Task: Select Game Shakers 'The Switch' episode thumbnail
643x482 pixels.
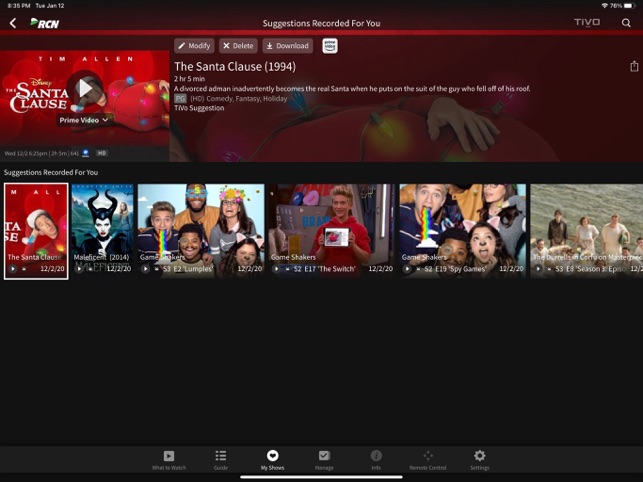Action: (331, 231)
